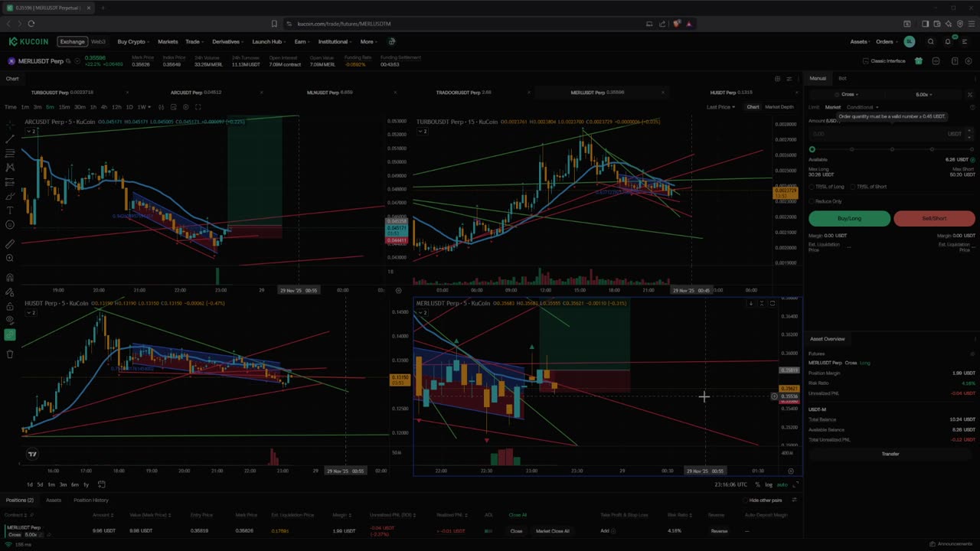
Task: Expand the Conditional order type dropdown
Action: 862,107
